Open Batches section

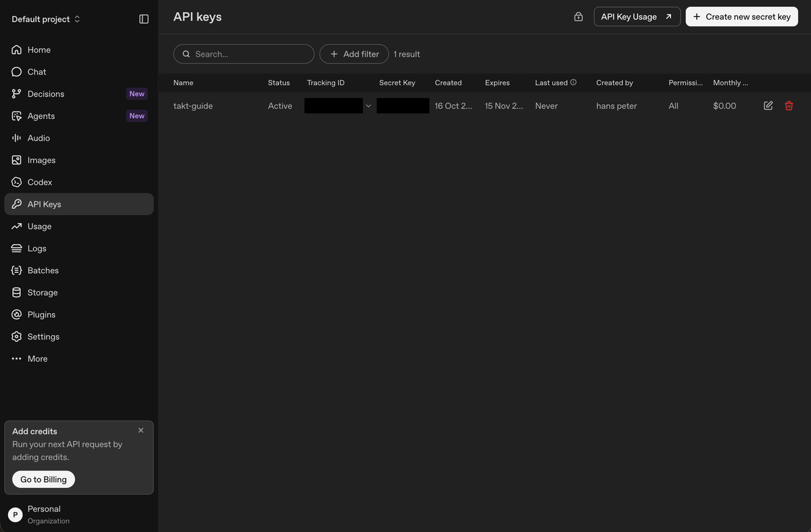tap(79, 270)
